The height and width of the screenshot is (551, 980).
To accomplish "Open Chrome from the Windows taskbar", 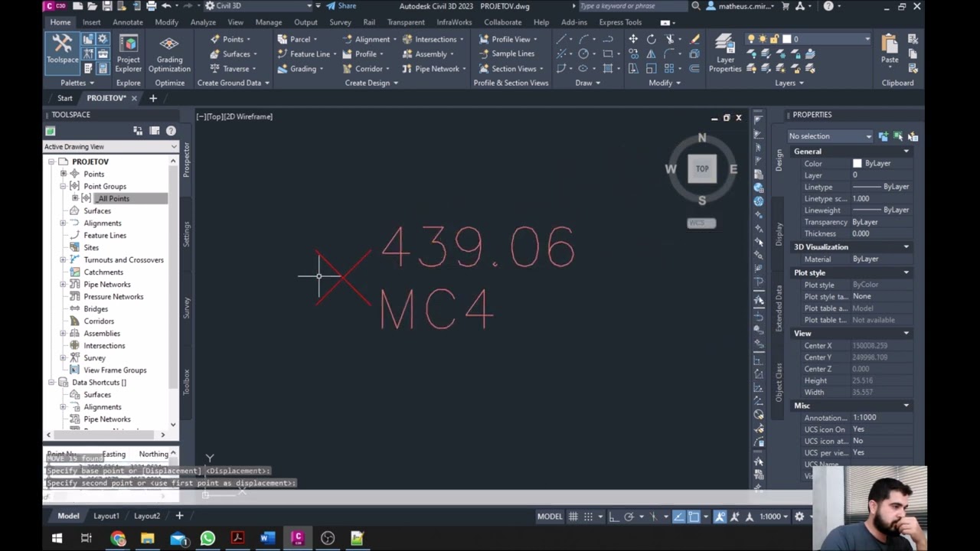I will pyautogui.click(x=118, y=539).
